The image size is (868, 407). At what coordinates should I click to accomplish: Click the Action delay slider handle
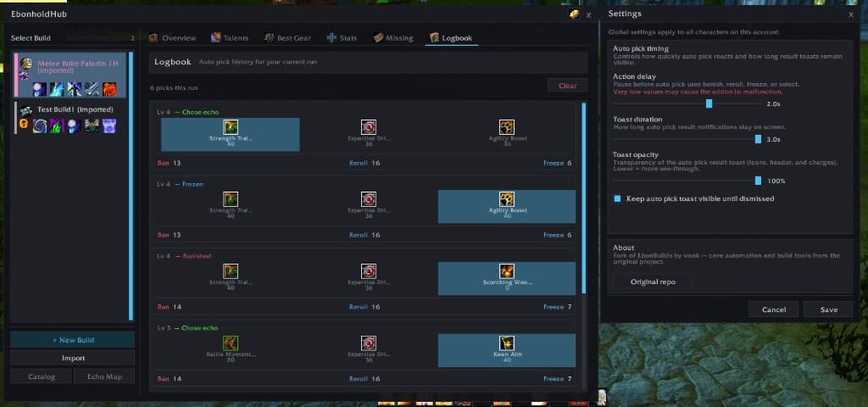(709, 103)
